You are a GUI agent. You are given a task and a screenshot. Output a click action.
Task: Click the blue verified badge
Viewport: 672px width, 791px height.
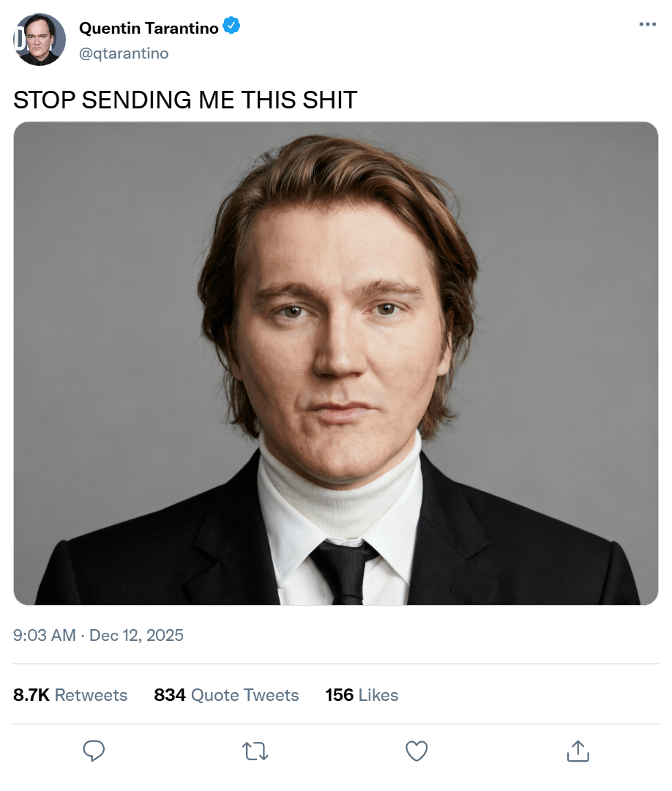(x=232, y=27)
